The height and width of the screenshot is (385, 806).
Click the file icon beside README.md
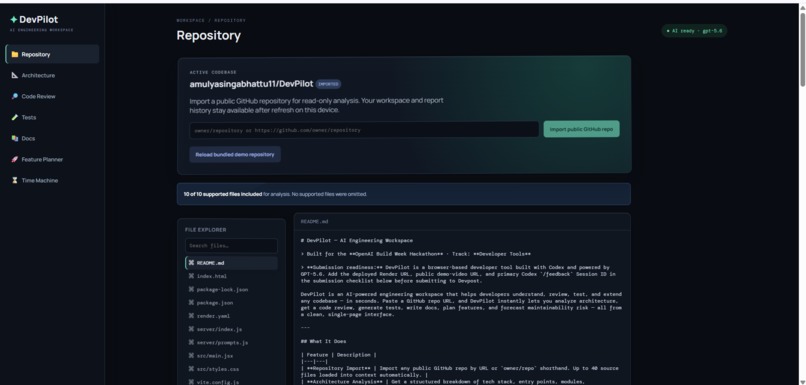click(191, 263)
